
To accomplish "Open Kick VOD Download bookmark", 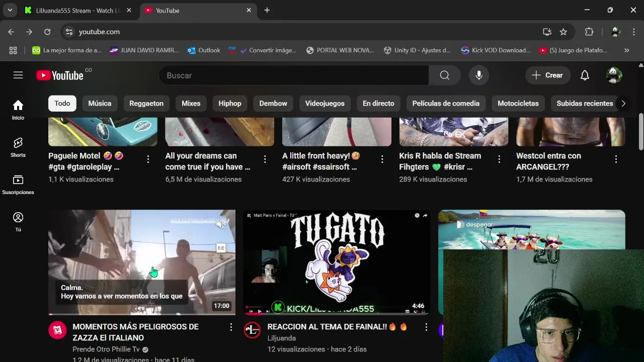I will 496,50.
